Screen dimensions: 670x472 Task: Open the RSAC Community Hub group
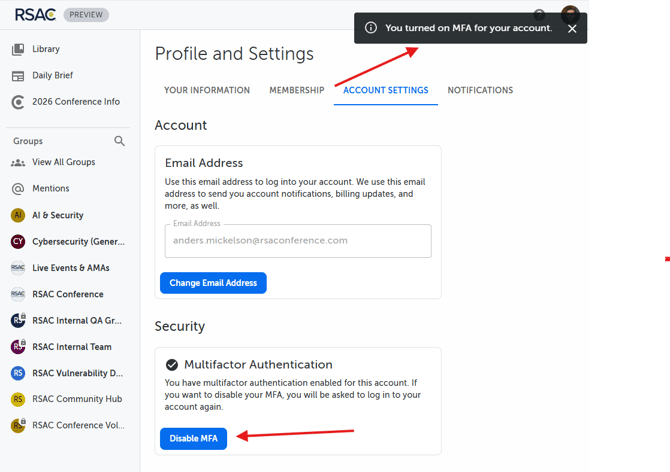(x=75, y=399)
